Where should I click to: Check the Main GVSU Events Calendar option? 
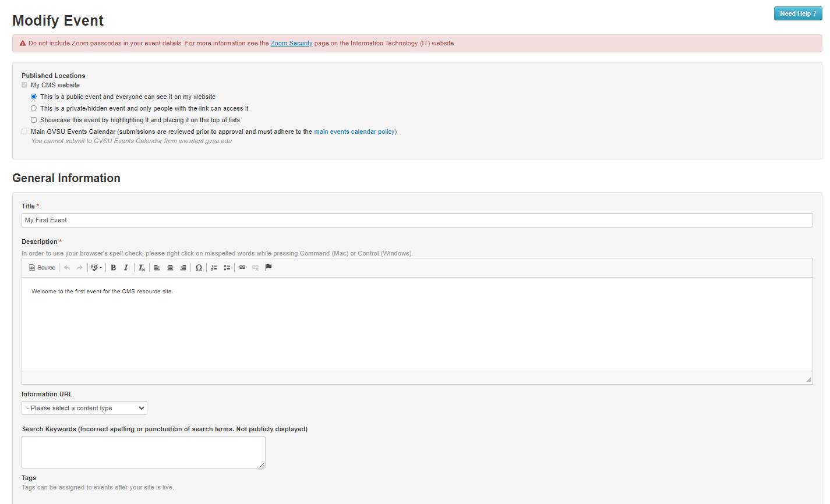(x=24, y=132)
